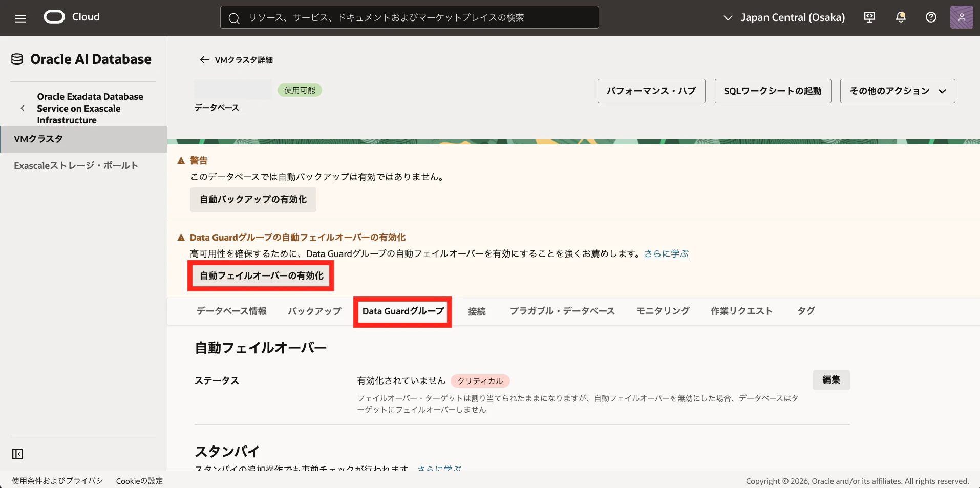Collapse the sidebar panel icon
Image resolution: width=980 pixels, height=488 pixels.
(x=17, y=454)
